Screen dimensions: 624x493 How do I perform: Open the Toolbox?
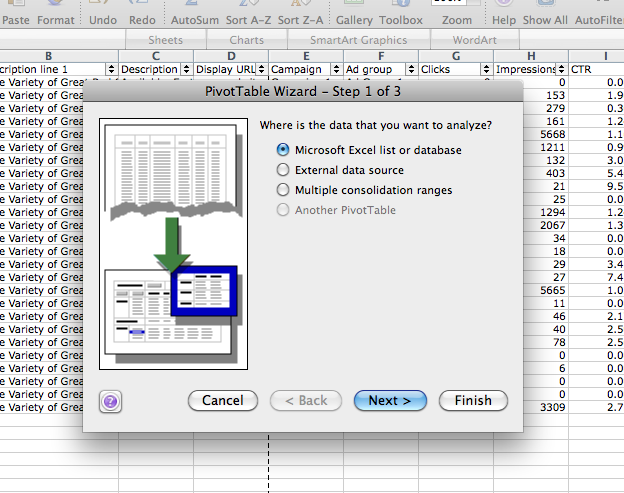tap(401, 13)
